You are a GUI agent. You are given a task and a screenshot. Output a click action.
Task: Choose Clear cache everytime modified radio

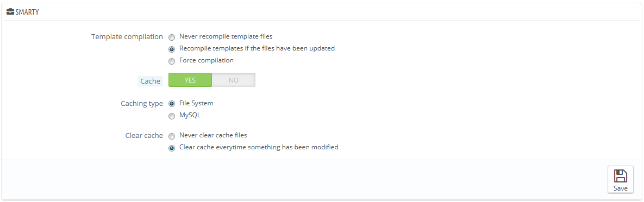172,148
